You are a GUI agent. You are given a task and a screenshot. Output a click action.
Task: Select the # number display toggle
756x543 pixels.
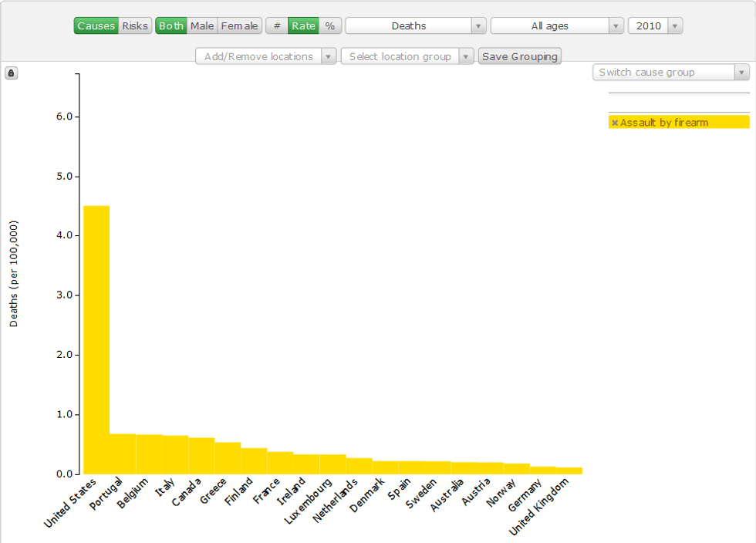coord(277,26)
